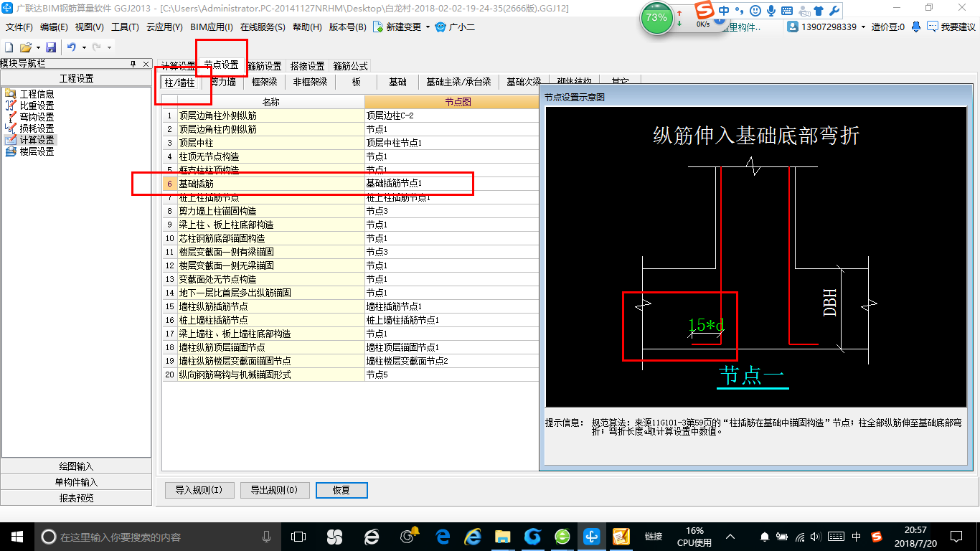Open the Windows action center icon

pyautogui.click(x=956, y=536)
